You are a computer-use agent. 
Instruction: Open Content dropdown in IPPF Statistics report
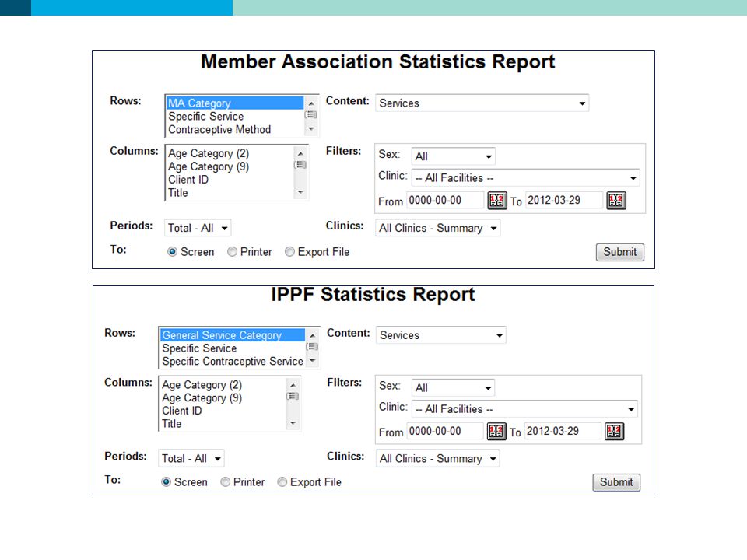(x=441, y=335)
